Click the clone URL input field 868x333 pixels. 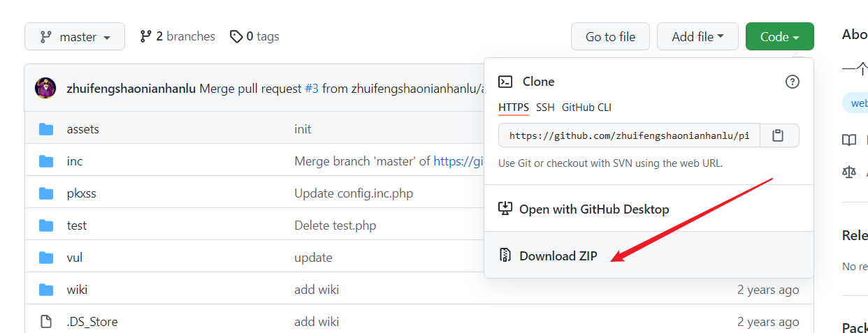[x=629, y=135]
